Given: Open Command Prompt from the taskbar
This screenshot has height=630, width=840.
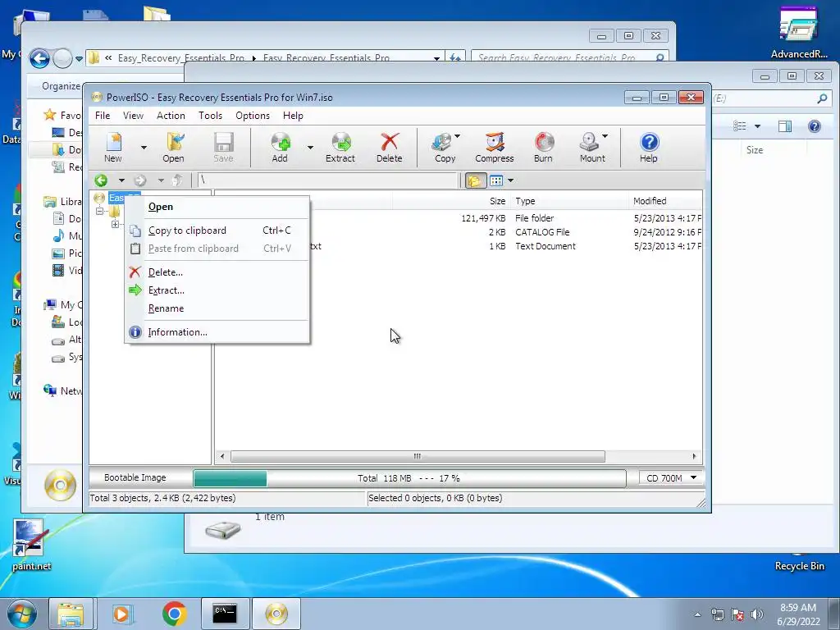Looking at the screenshot, I should pyautogui.click(x=225, y=614).
